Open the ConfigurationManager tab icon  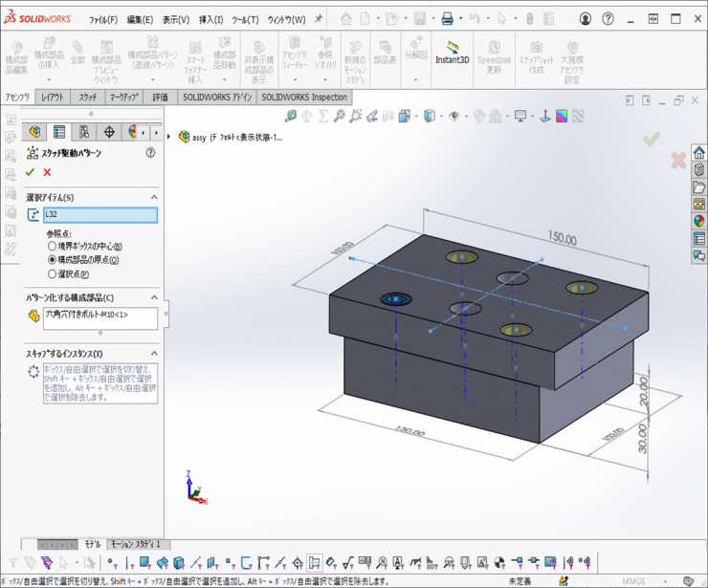(84, 132)
